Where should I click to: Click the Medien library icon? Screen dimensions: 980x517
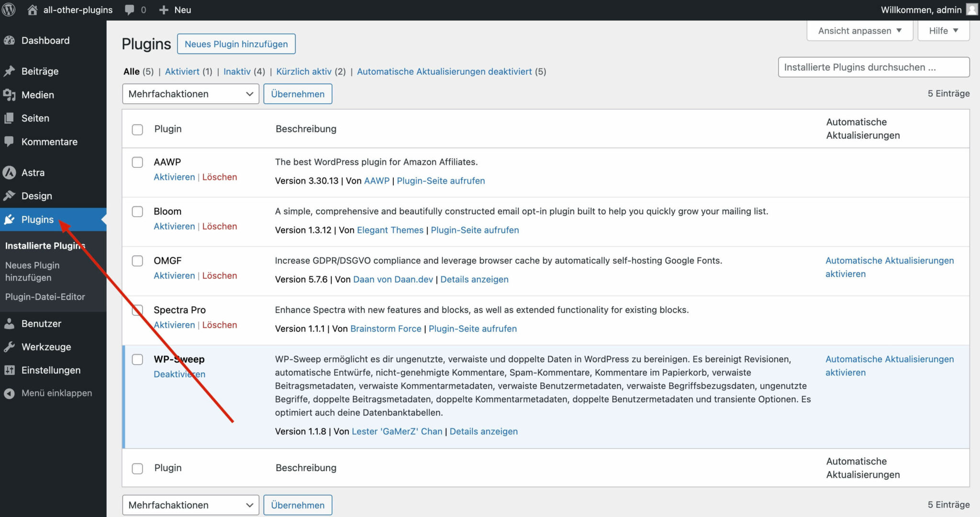coord(10,94)
